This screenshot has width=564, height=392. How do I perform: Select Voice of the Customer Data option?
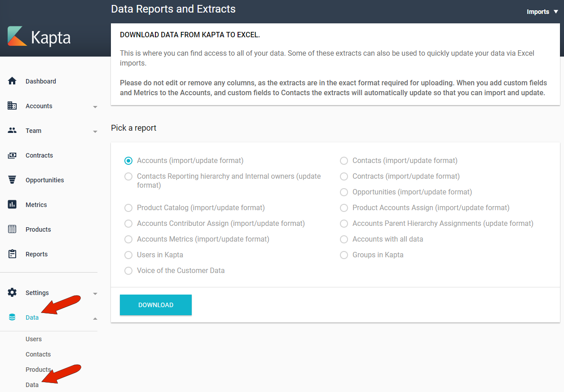[128, 271]
